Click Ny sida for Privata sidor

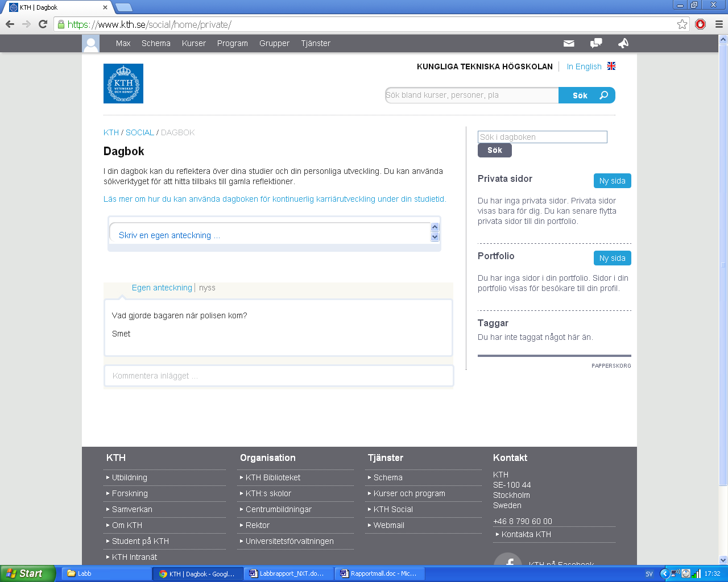pos(613,181)
